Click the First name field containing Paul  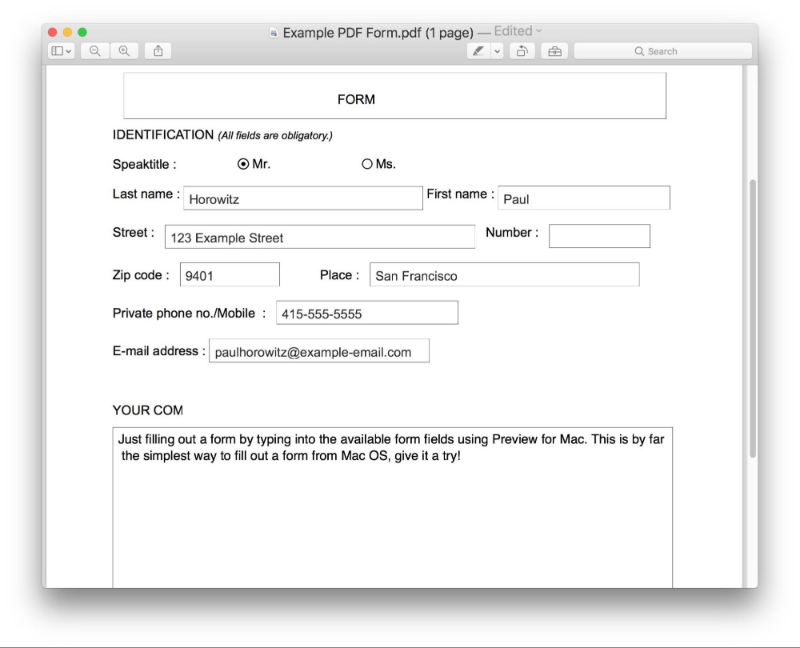pyautogui.click(x=584, y=198)
